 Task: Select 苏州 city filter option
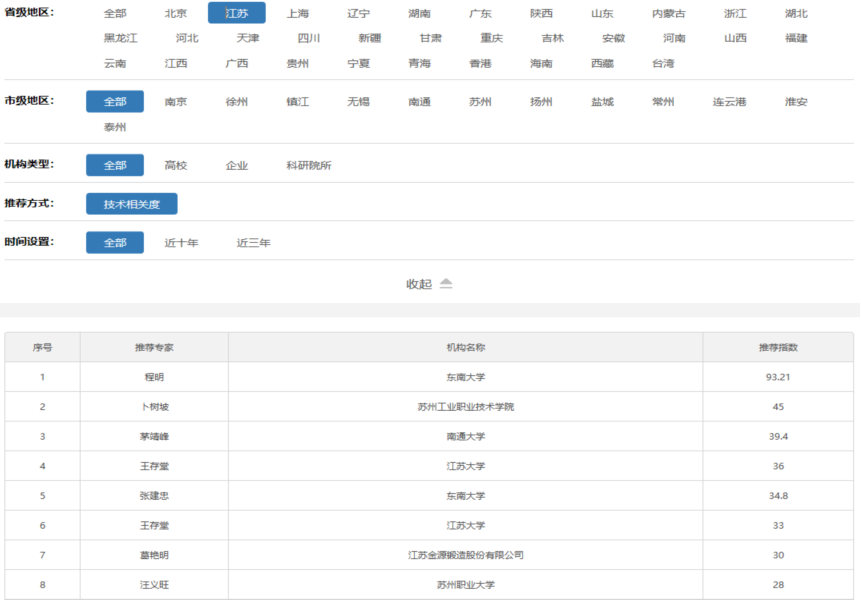click(480, 102)
